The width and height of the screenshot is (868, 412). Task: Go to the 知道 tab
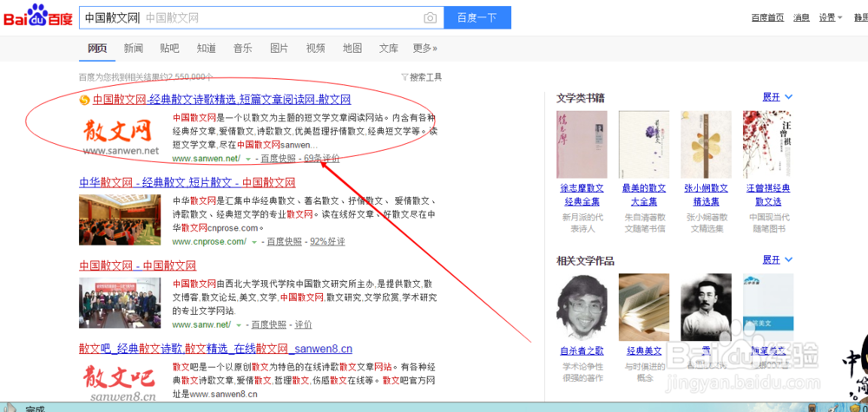click(206, 48)
